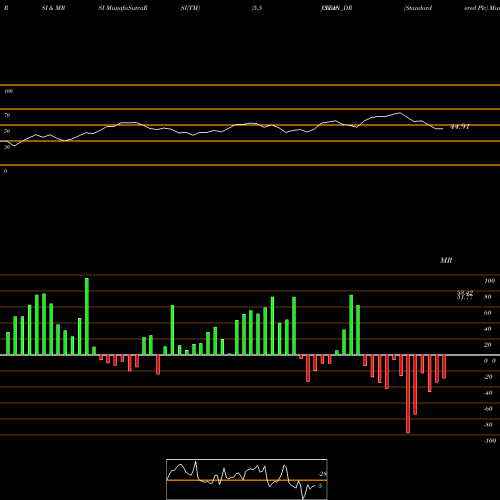Viewport: 500px width, 500px height.
Task: Click the 40 label on the MR axis
Action: pyautogui.click(x=488, y=329)
